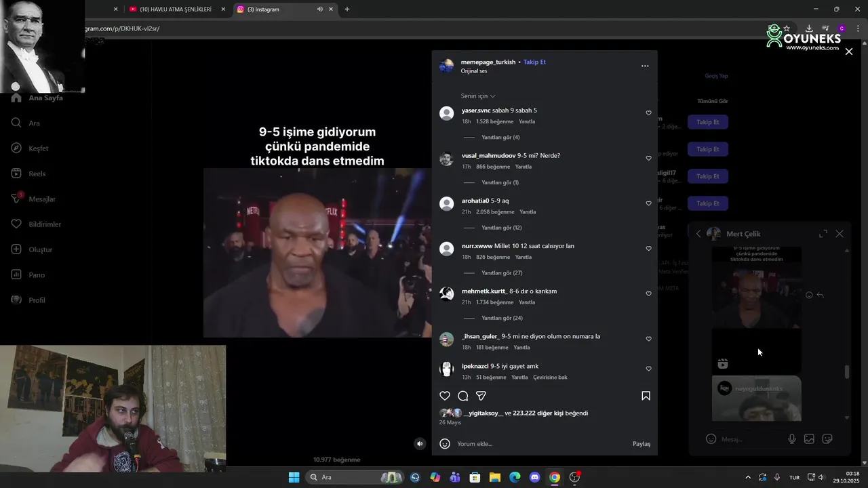Expand the Mert Çelik chat window
This screenshot has height=488, width=868.
[x=823, y=234]
